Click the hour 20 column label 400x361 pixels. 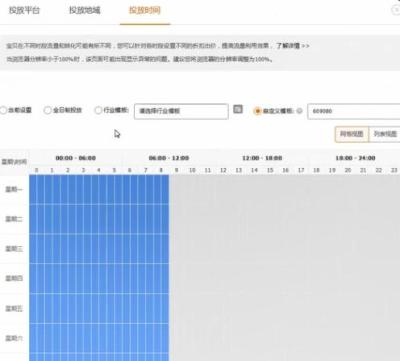348,170
